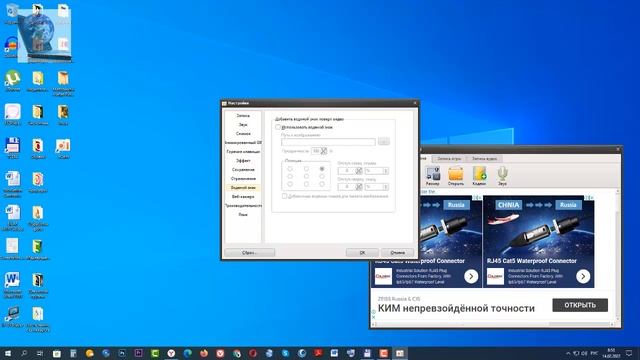Click oCam ad panel horizontal scrollbar
Screen dimensions: 640x360
click(x=495, y=324)
